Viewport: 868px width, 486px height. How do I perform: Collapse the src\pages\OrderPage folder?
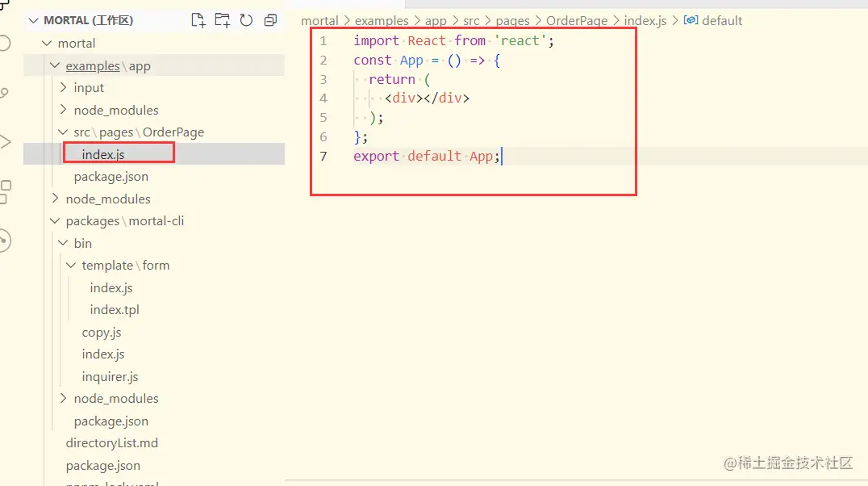63,132
